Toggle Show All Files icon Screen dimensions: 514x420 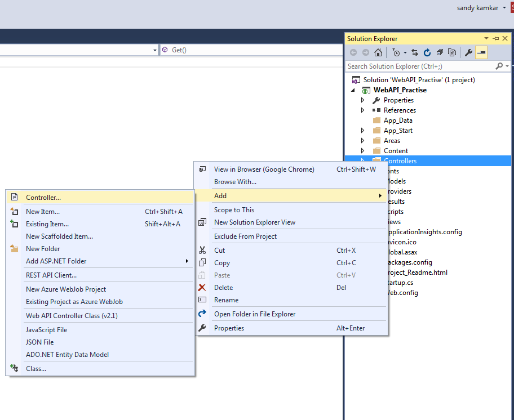pos(452,52)
